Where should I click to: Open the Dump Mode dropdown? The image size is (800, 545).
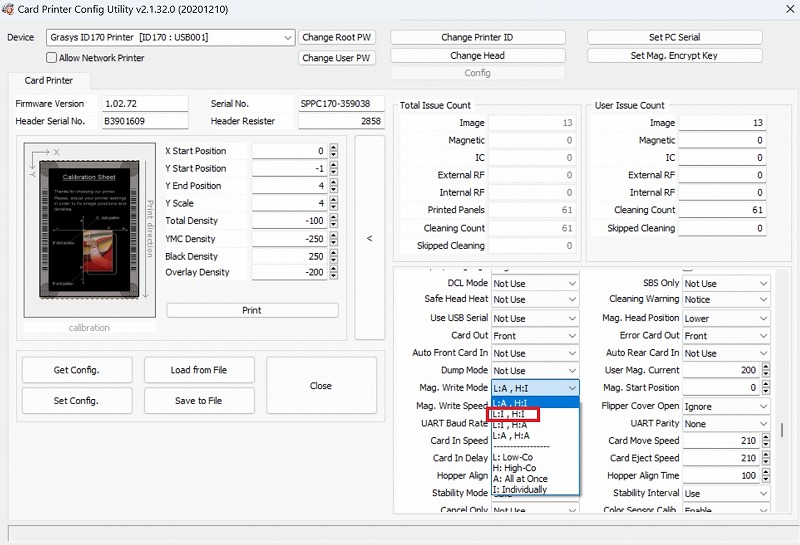coord(535,370)
